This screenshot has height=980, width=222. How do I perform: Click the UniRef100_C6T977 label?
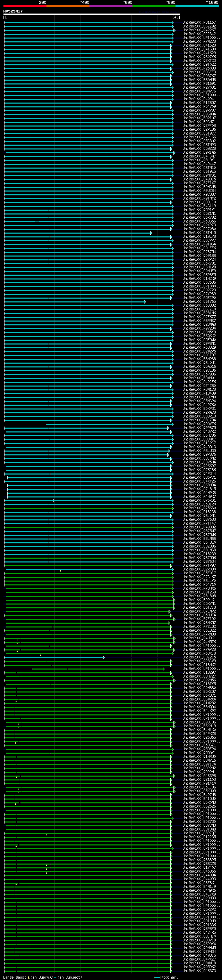click(x=199, y=133)
